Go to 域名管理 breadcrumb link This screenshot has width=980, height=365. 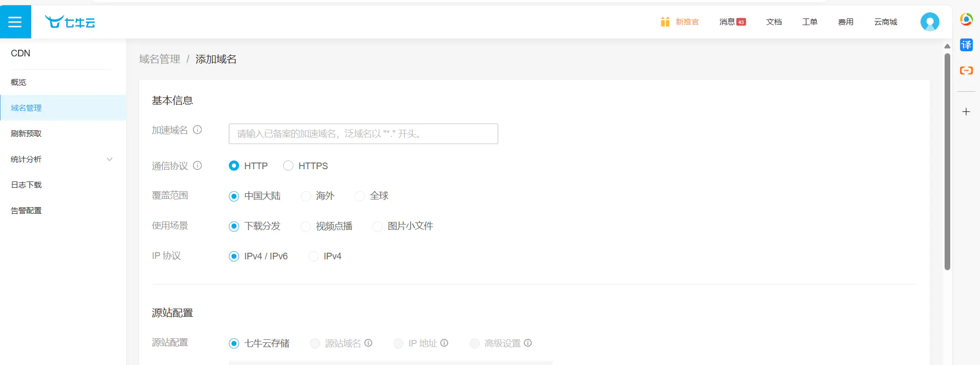(160, 59)
